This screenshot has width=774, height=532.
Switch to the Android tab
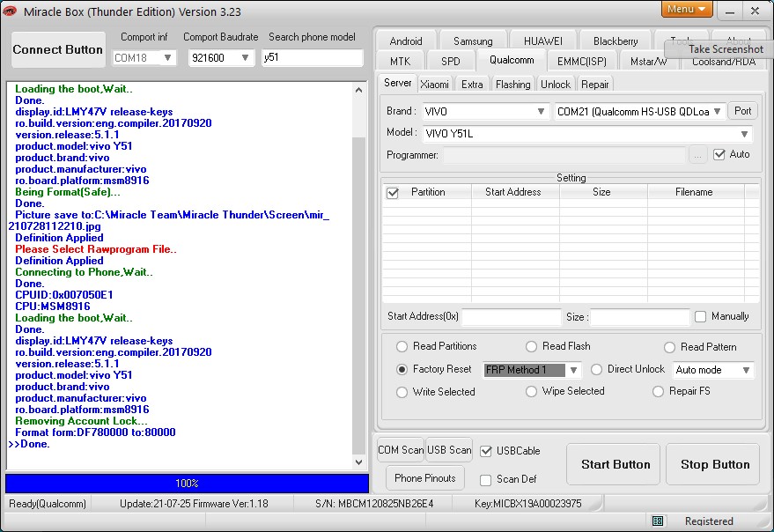coord(406,41)
